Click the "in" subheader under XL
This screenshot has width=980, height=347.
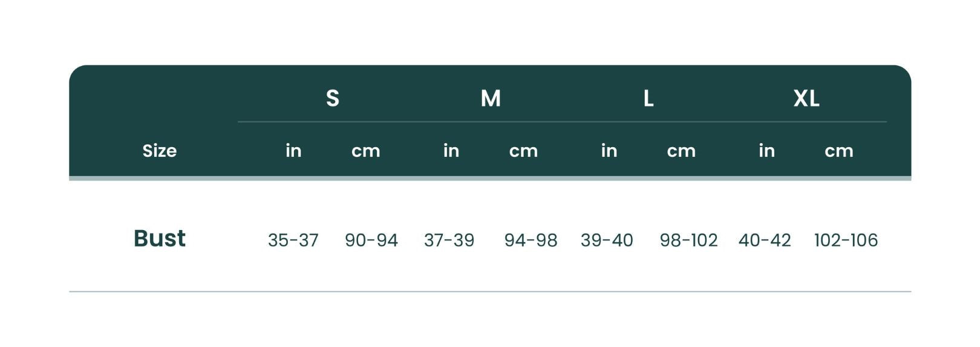pyautogui.click(x=767, y=151)
